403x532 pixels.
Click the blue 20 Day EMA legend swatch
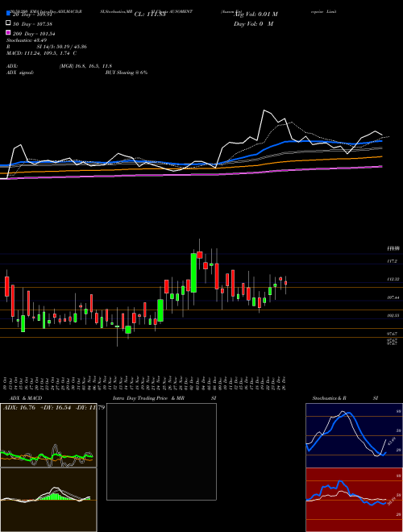8,14
